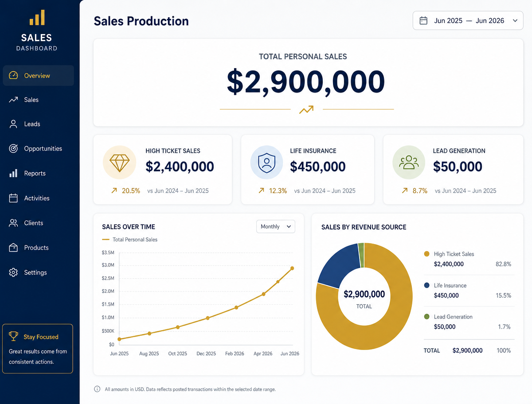Click the shield icon for Life Insurance

tap(266, 162)
